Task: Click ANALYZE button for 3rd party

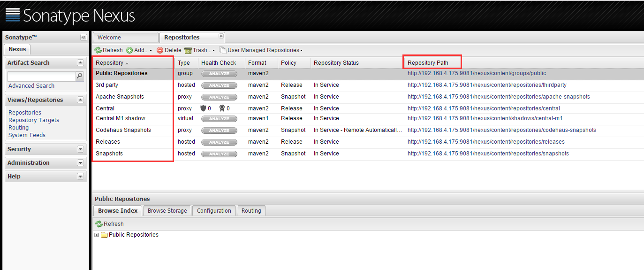Action: pos(219,85)
